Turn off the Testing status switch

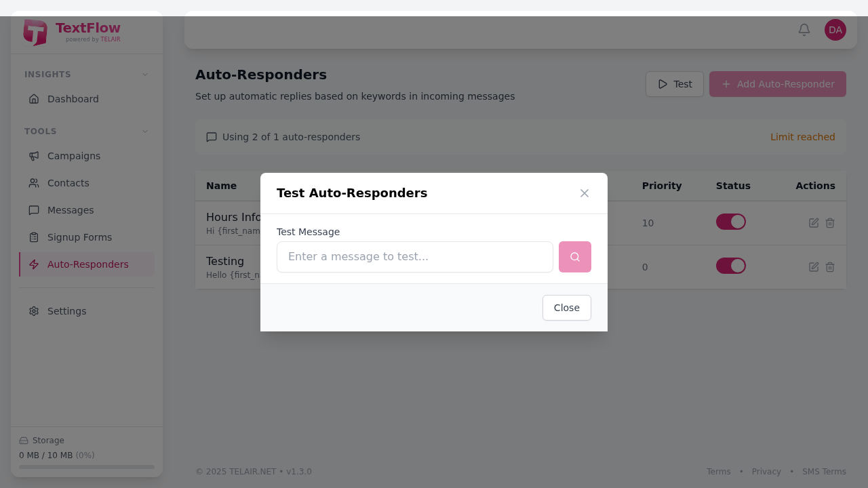730,266
